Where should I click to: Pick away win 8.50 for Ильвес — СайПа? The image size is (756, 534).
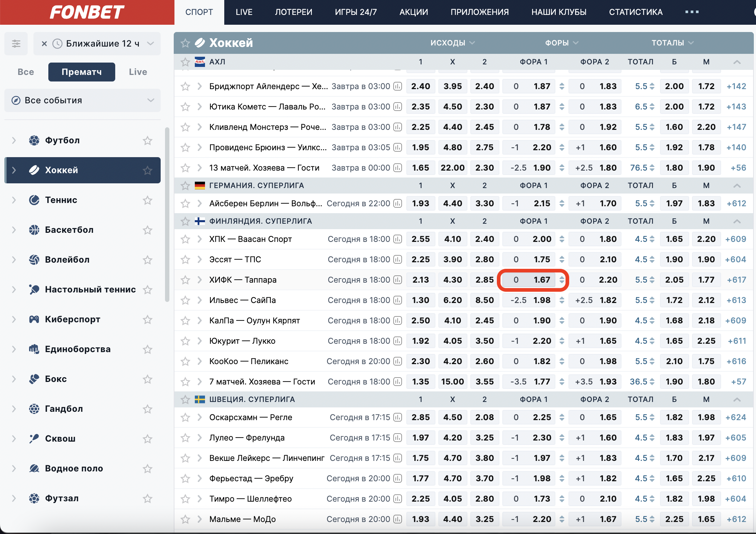pos(484,300)
